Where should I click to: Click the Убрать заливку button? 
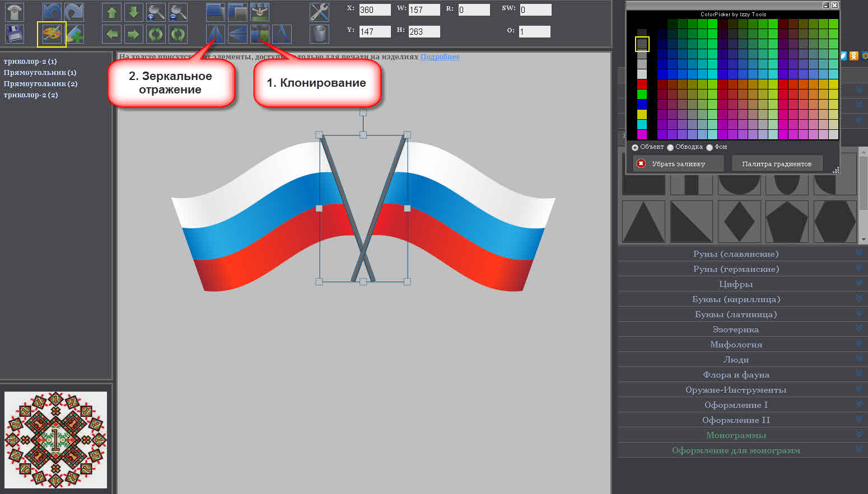678,163
